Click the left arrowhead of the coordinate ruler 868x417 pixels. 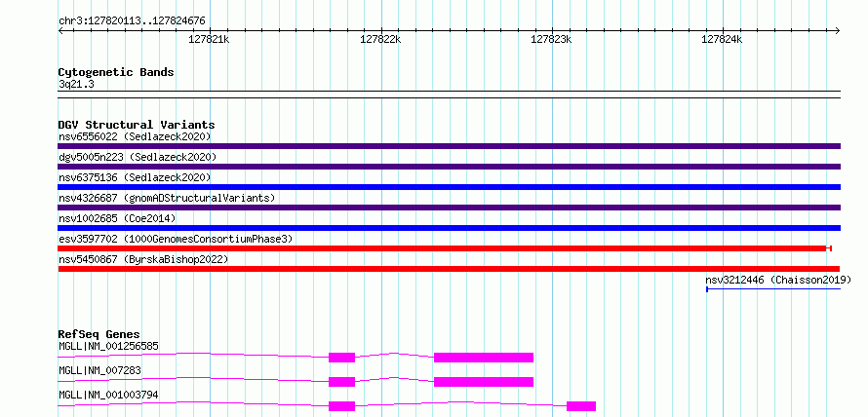tap(60, 30)
